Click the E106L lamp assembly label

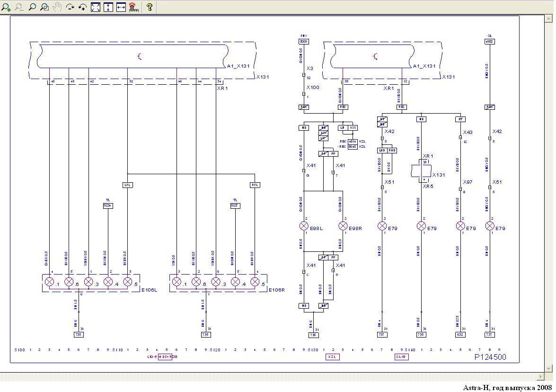150,290
